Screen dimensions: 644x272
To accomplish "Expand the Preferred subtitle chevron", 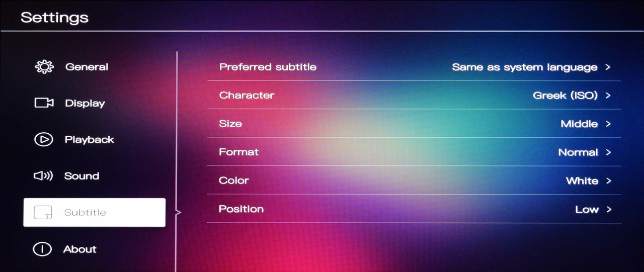I will 608,67.
